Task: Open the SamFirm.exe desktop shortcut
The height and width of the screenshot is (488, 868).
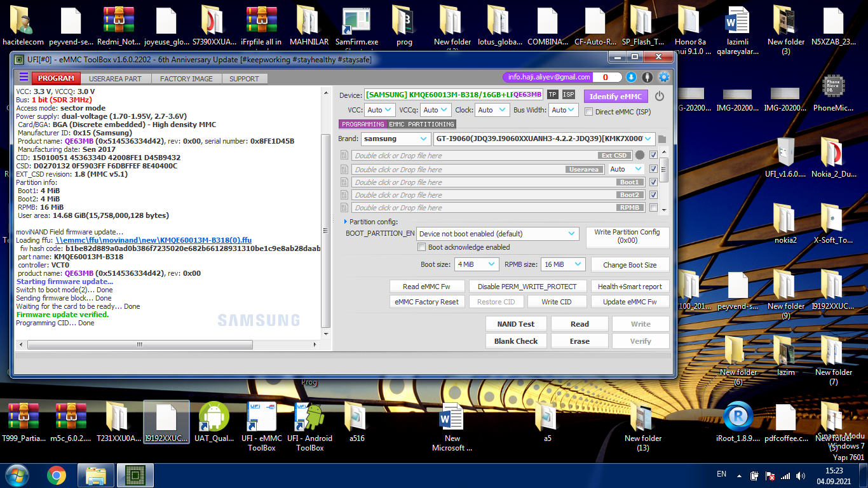Action: 356,27
